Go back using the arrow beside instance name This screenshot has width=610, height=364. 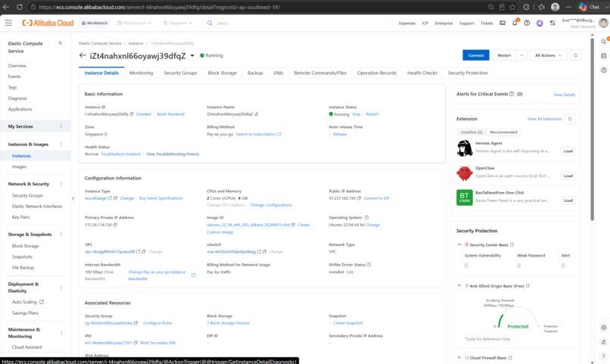(82, 55)
